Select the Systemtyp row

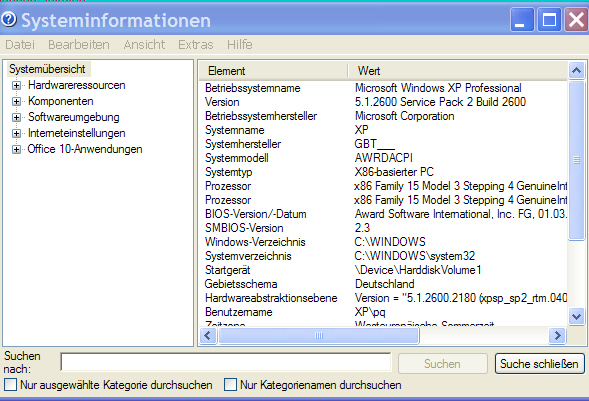pos(383,172)
